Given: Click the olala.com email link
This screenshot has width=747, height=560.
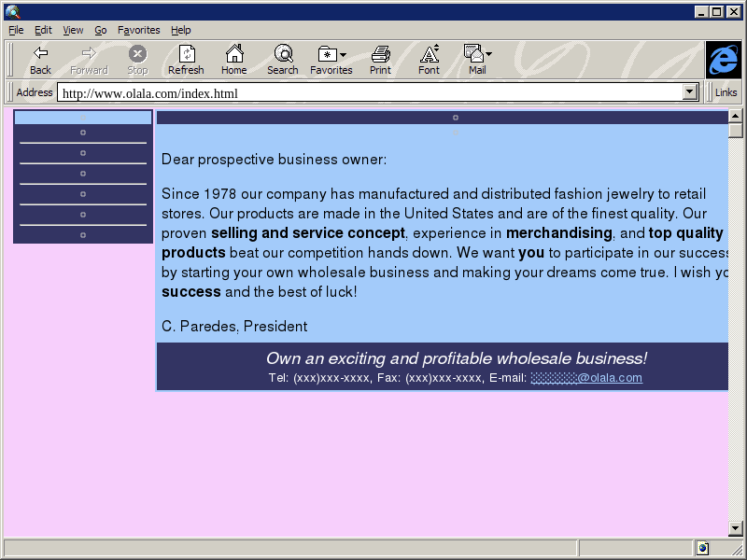Looking at the screenshot, I should [586, 378].
